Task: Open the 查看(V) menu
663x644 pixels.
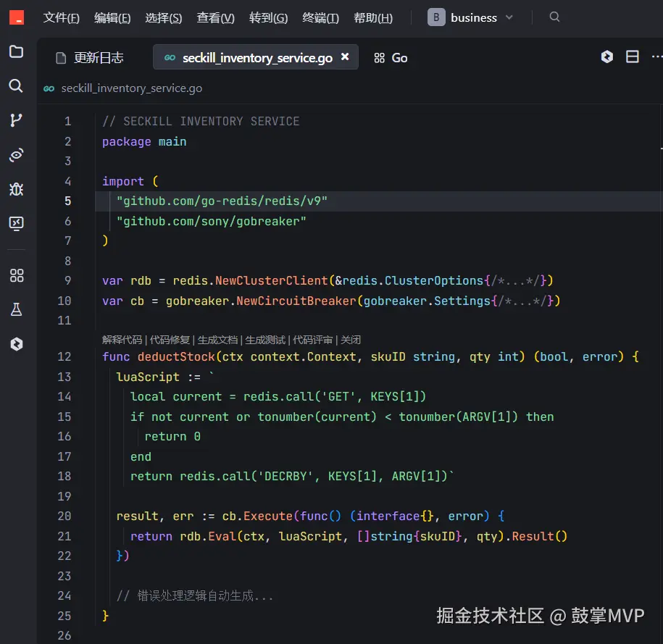Action: pyautogui.click(x=216, y=18)
